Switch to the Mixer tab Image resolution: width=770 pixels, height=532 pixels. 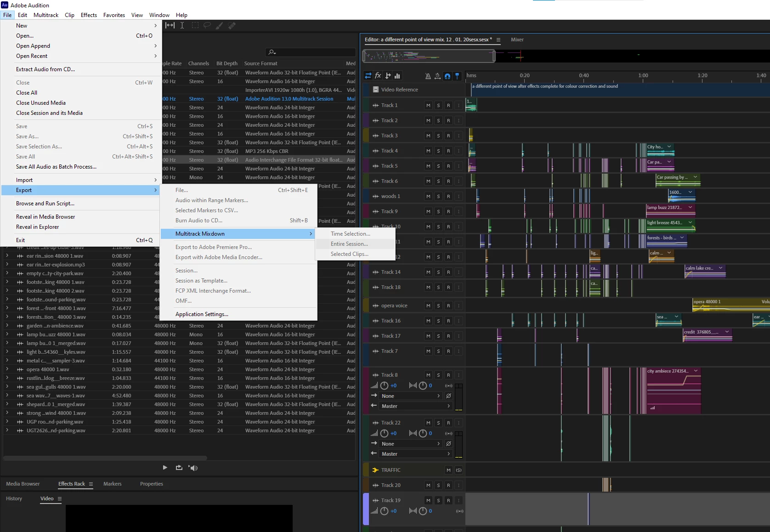517,40
